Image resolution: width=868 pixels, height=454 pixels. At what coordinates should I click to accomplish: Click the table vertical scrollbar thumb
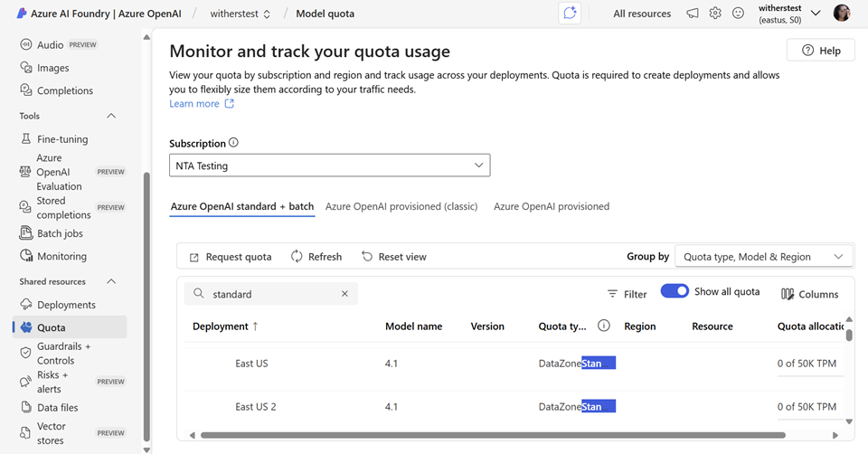(x=849, y=335)
